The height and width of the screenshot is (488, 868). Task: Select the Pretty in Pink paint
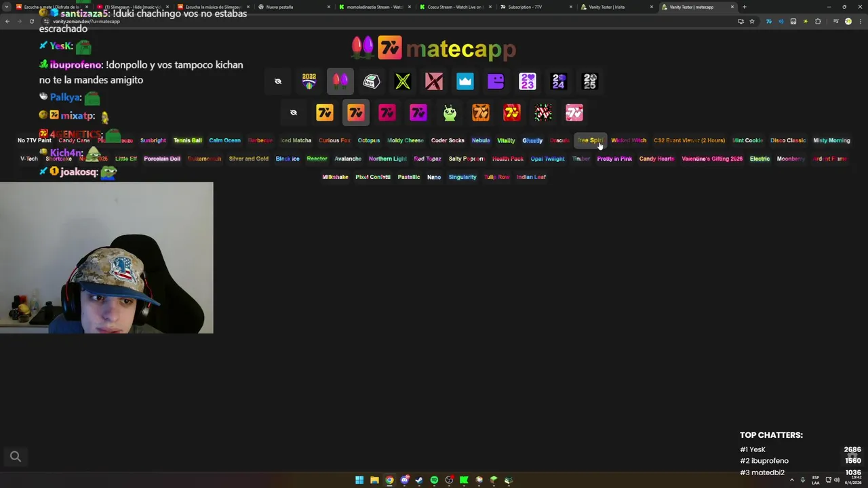pos(614,159)
